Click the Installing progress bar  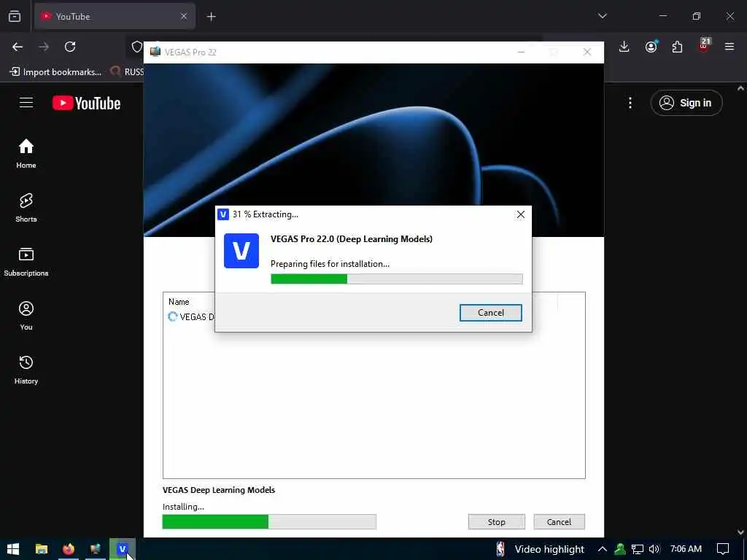tap(269, 522)
